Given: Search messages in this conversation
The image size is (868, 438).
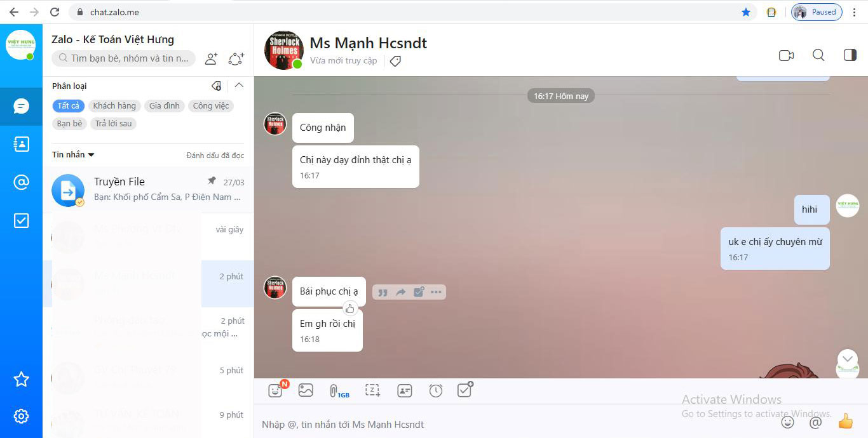Looking at the screenshot, I should [818, 56].
